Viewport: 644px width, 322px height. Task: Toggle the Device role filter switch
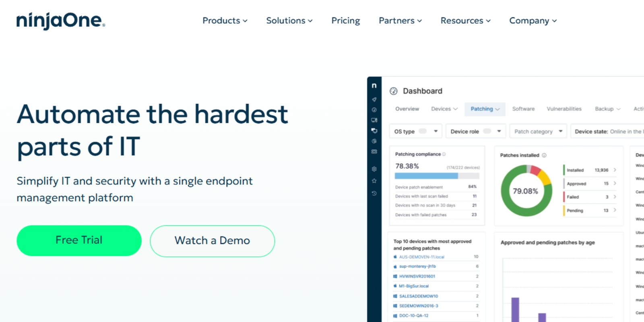click(x=487, y=131)
